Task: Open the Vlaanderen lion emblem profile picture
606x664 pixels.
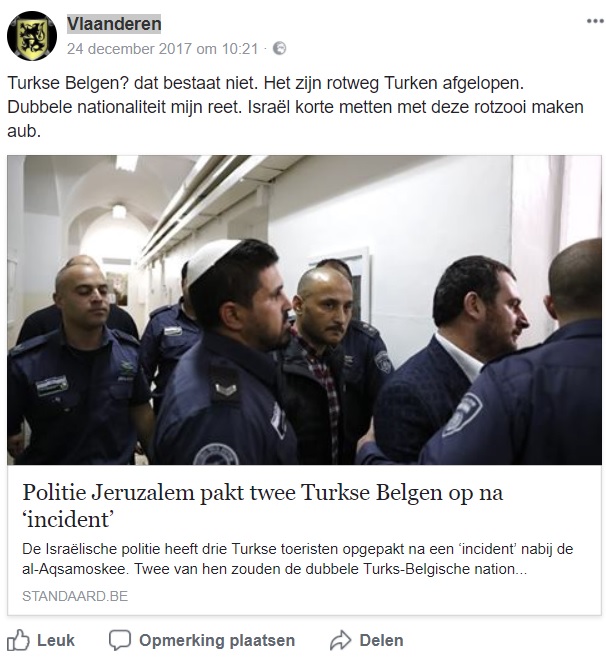Action: pos(32,36)
